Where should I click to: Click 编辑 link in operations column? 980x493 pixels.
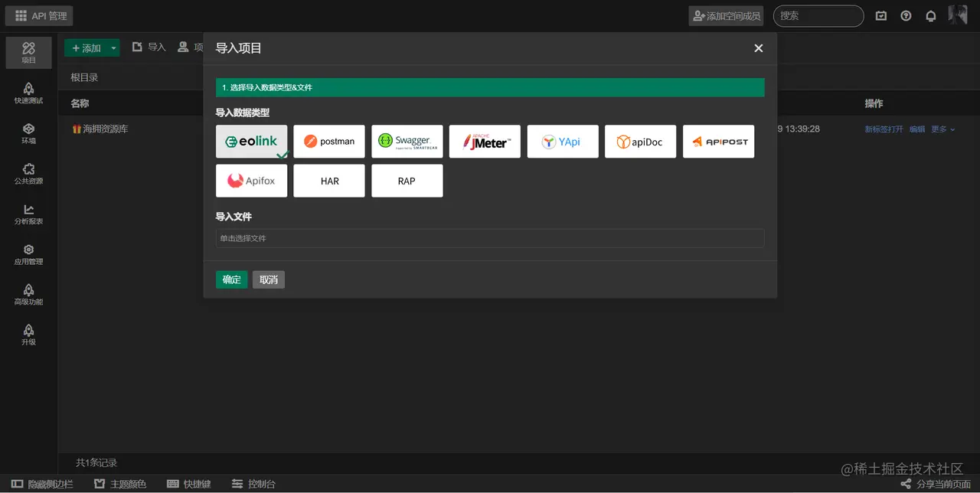click(917, 129)
